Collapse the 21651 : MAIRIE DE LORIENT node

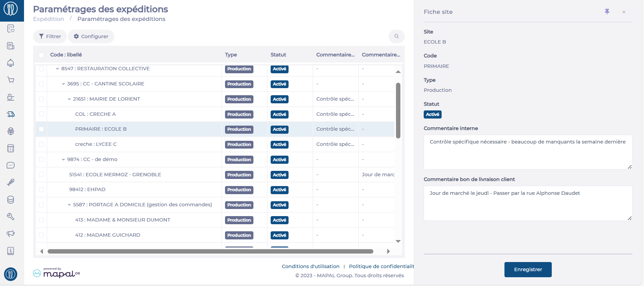(x=69, y=99)
